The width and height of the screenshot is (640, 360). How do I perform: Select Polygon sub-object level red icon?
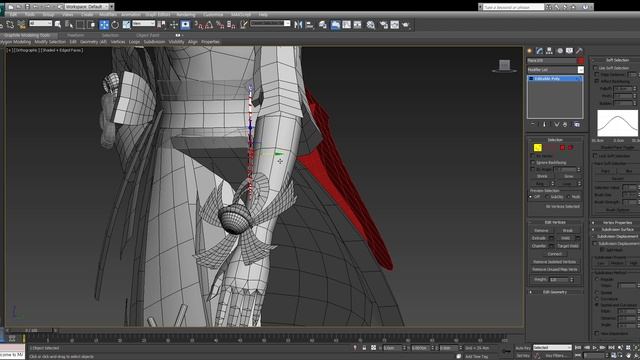click(x=562, y=147)
